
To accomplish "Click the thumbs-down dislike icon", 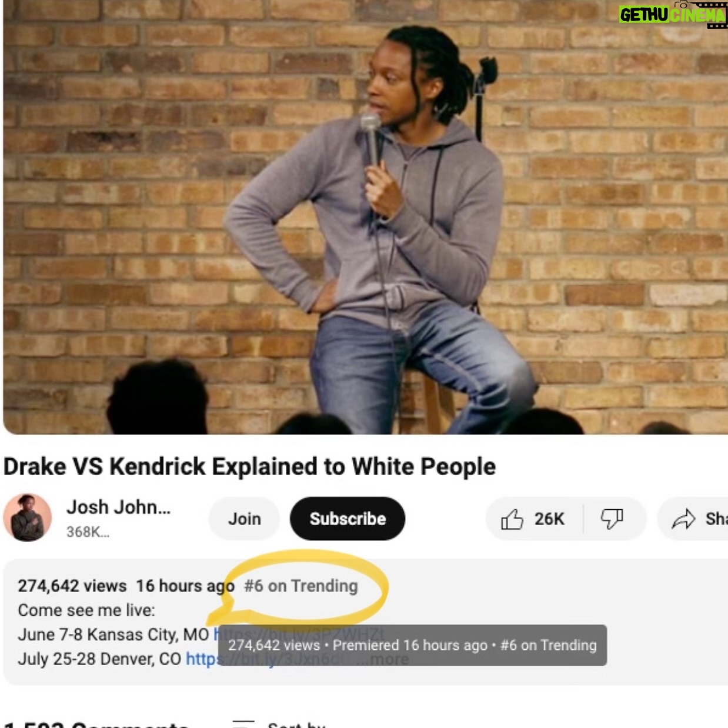I will [612, 519].
